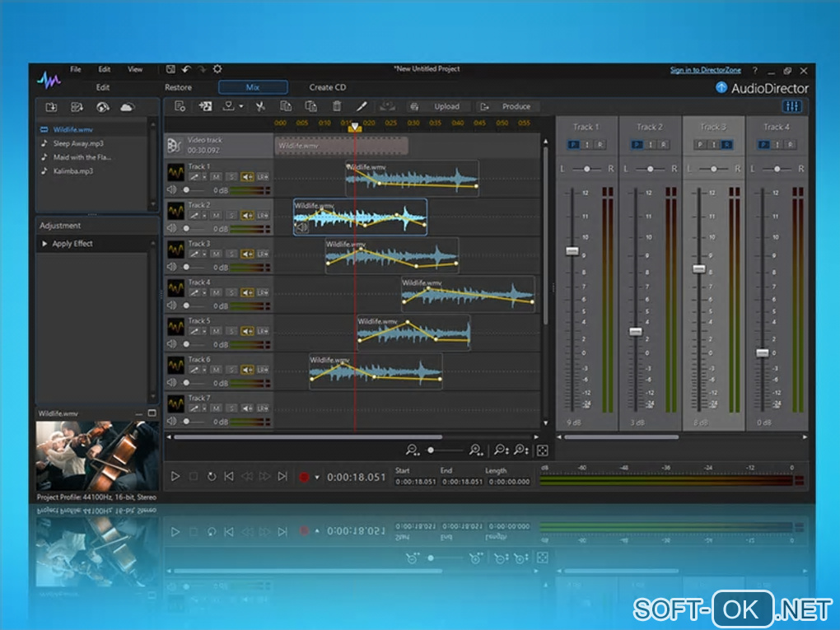Viewport: 840px width, 630px height.
Task: Open the Edit menu in the menu bar
Action: pyautogui.click(x=105, y=69)
